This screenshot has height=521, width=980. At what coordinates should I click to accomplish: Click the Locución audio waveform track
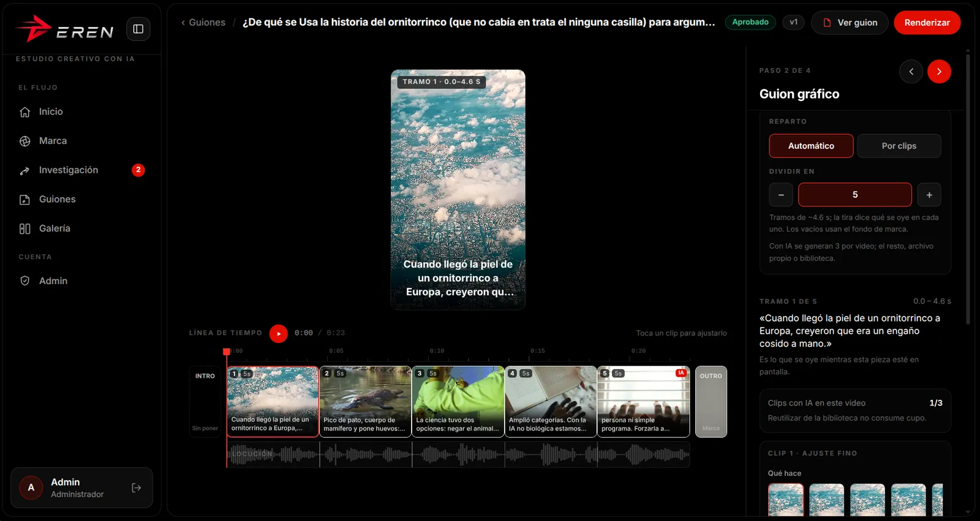coord(458,454)
